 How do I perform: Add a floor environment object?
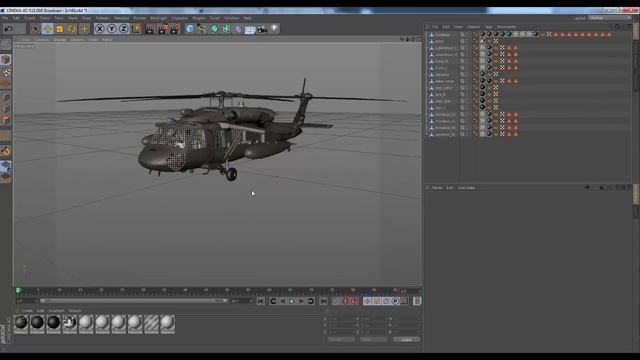click(x=250, y=29)
